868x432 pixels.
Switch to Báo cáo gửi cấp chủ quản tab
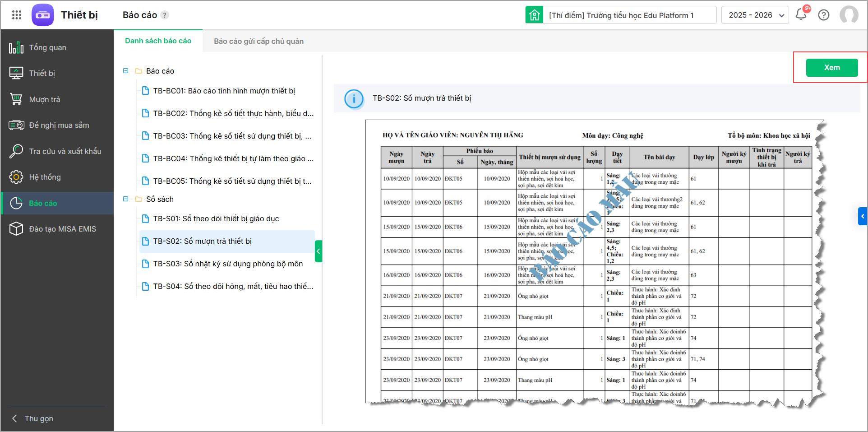(x=259, y=41)
